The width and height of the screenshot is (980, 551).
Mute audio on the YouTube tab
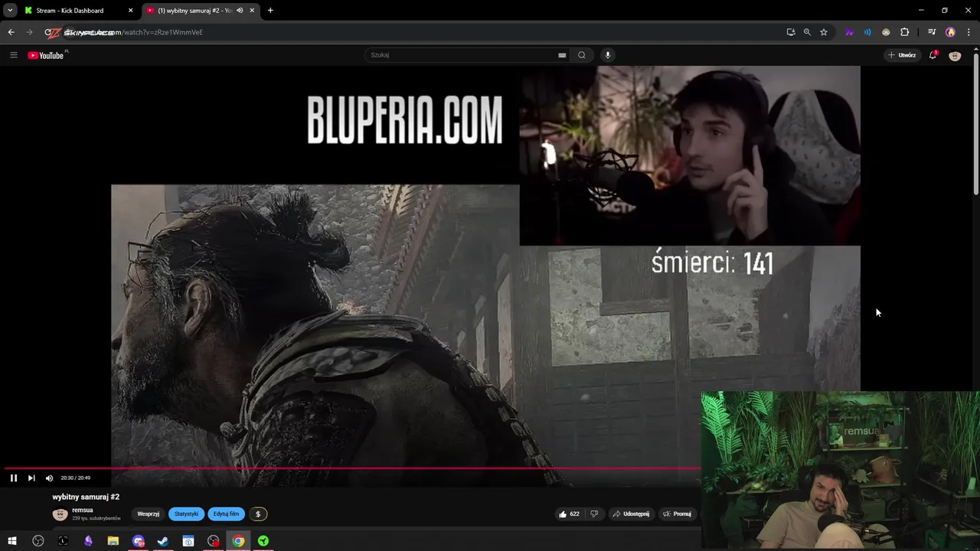tap(240, 11)
